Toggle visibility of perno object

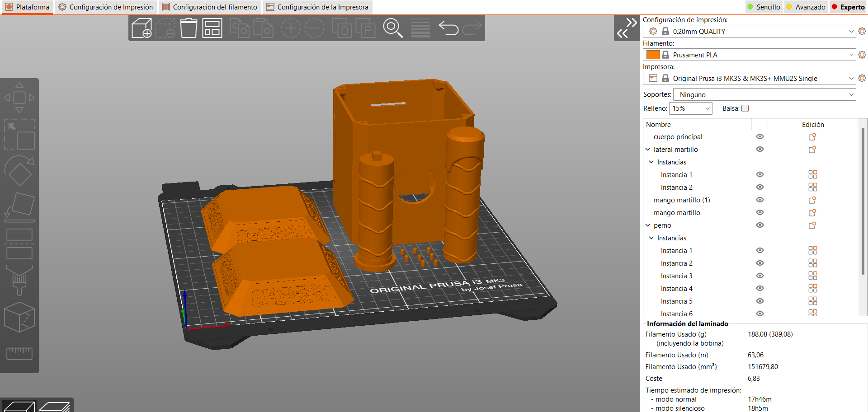point(760,225)
